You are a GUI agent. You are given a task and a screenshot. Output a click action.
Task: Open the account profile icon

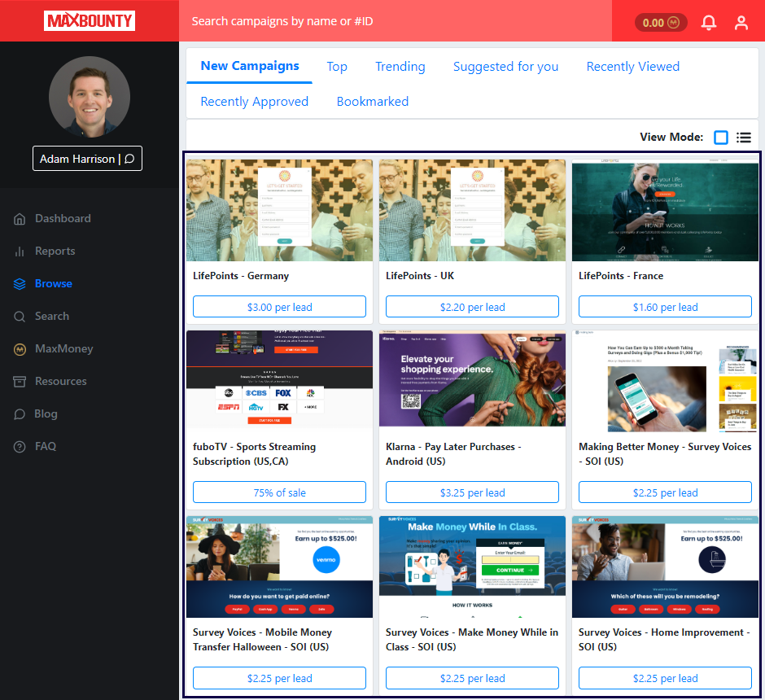coord(741,22)
